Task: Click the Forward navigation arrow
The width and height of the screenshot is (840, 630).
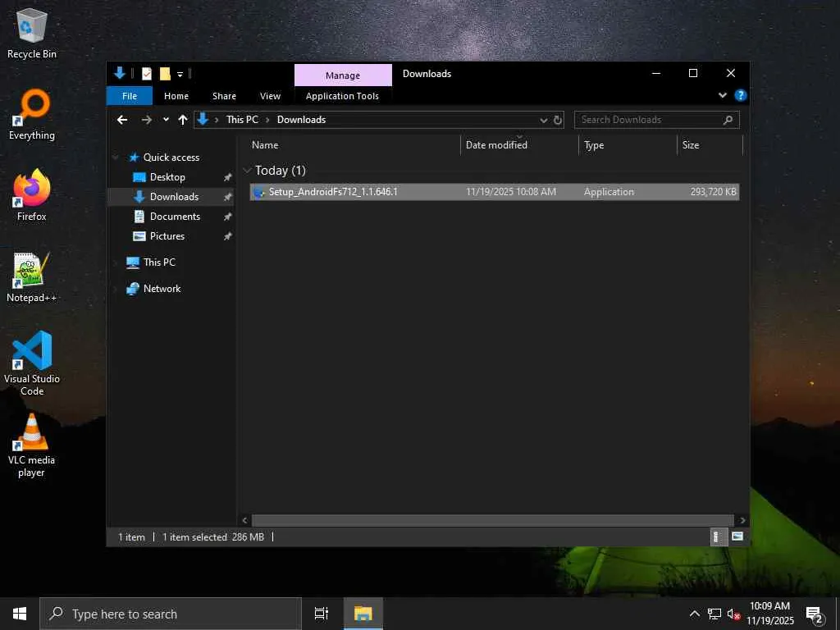Action: coord(146,120)
